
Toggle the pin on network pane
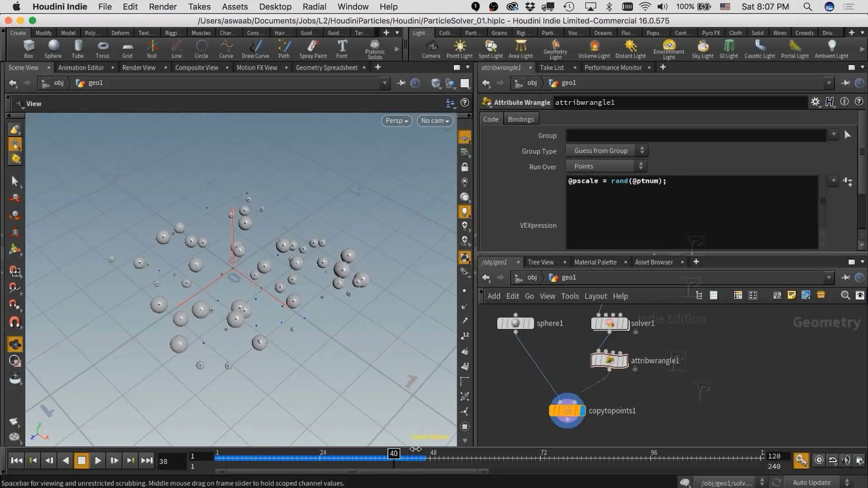(x=845, y=277)
